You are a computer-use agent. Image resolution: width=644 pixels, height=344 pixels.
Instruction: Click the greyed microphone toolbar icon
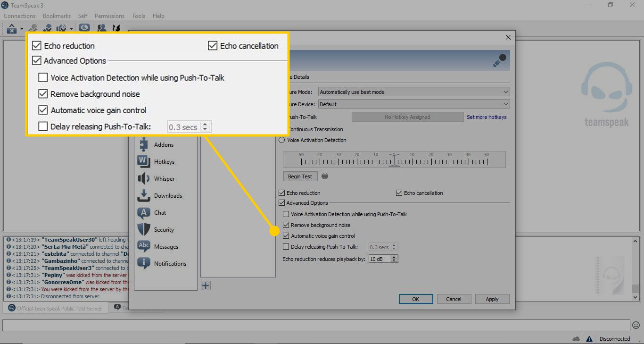click(33, 29)
